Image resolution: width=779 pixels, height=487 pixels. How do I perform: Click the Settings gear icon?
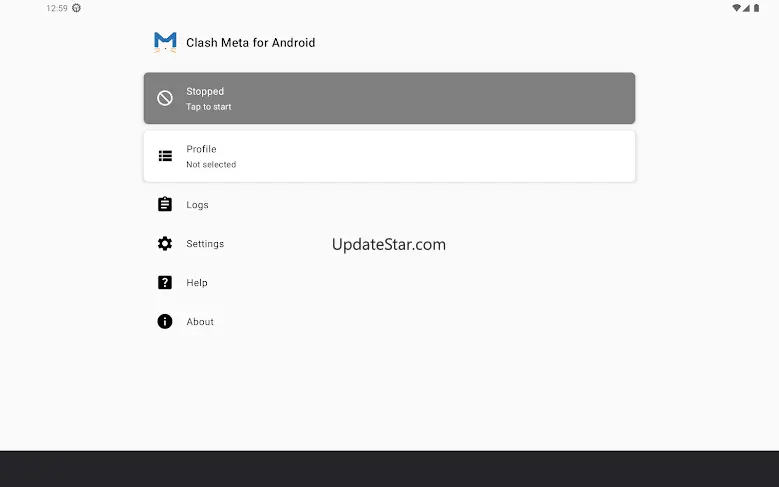click(165, 244)
